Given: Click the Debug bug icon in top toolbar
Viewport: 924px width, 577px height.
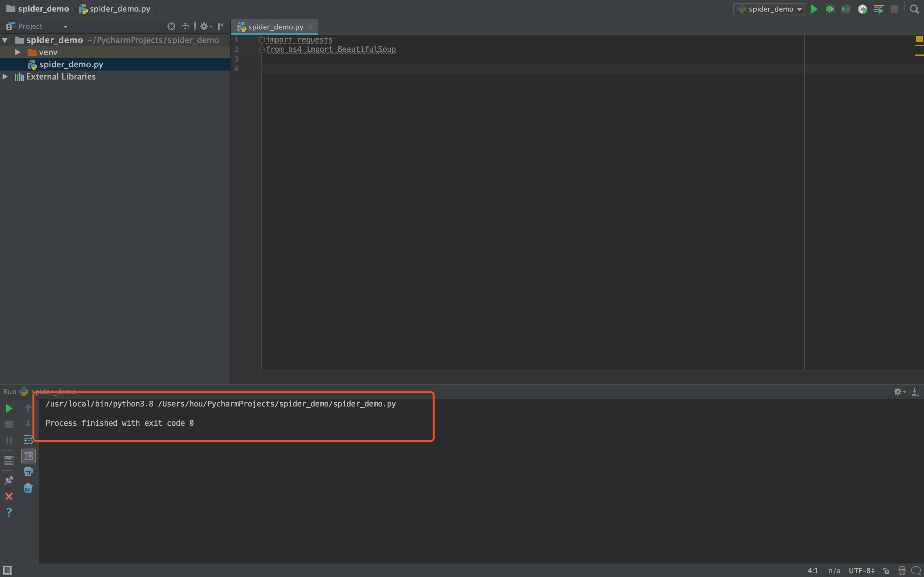Looking at the screenshot, I should (x=830, y=9).
